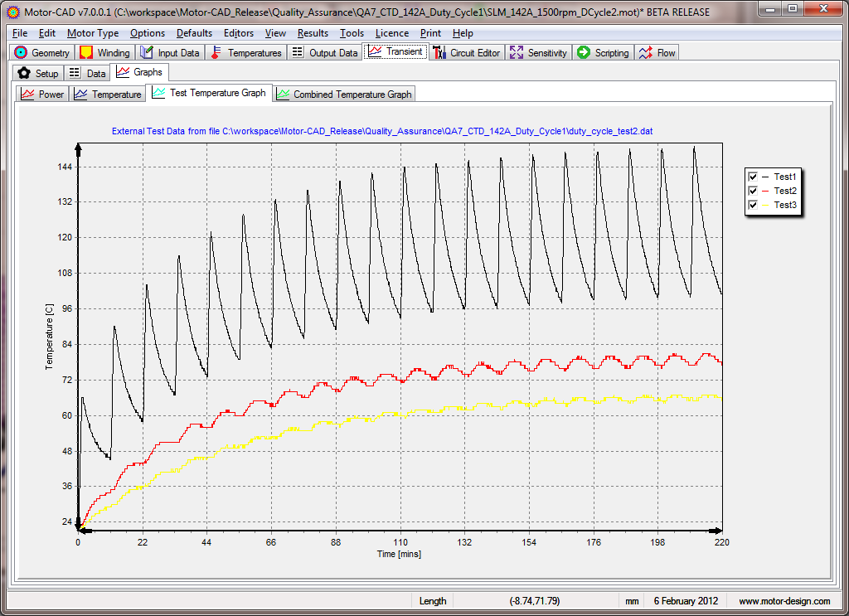Open the Scripting green arrow icon
849x616 pixels.
(583, 52)
